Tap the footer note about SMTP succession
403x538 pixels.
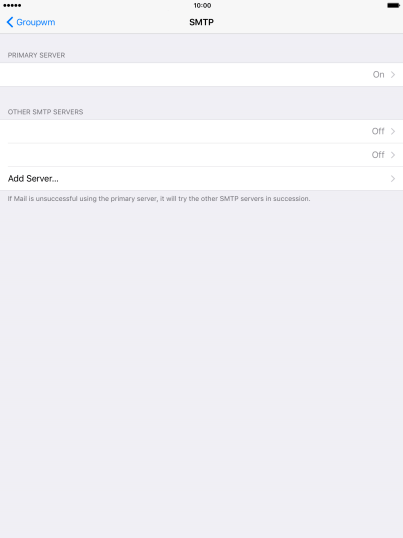tap(159, 199)
